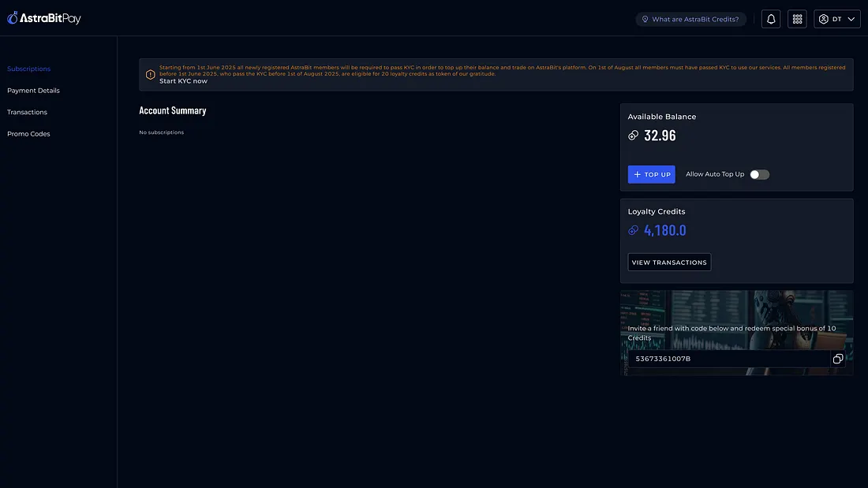868x488 pixels.
Task: Open the apps grid menu
Action: coord(797,19)
